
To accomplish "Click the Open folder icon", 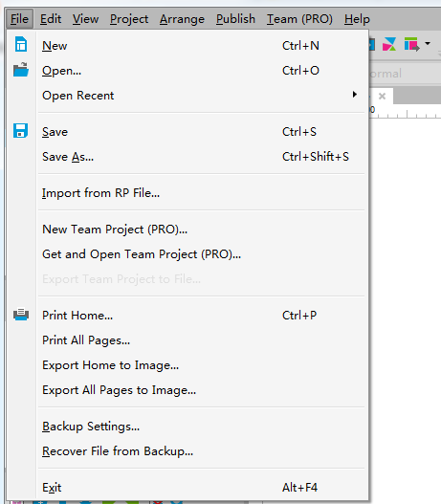I will click(21, 70).
